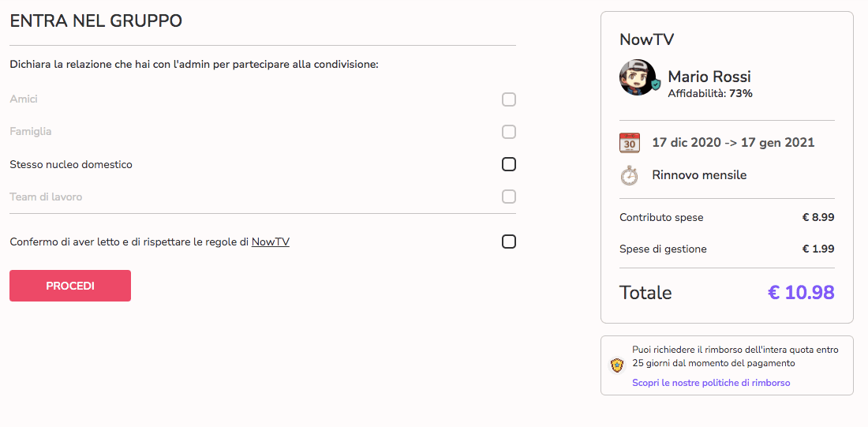Select the Stesso nucleo domestico label

[71, 164]
